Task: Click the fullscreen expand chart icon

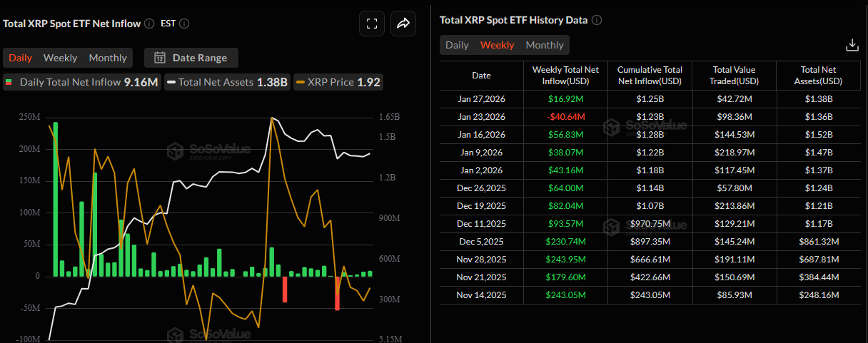Action: click(x=371, y=24)
